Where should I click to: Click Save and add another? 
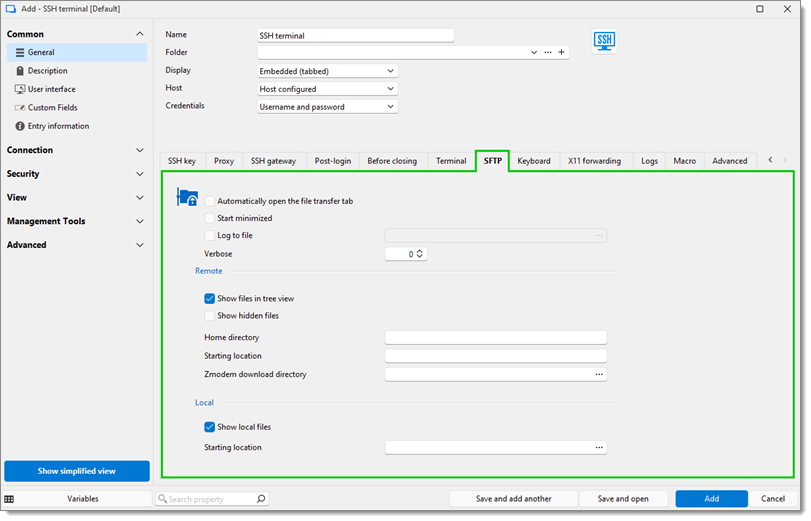point(513,499)
